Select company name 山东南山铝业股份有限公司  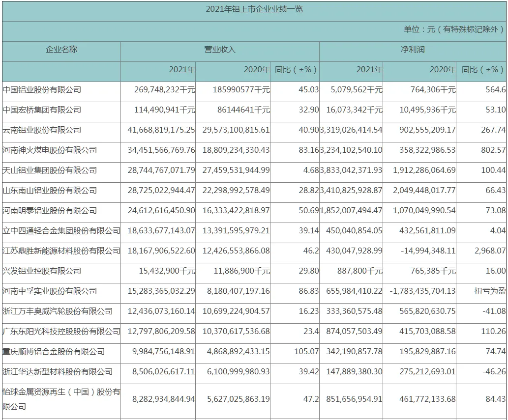click(x=50, y=191)
